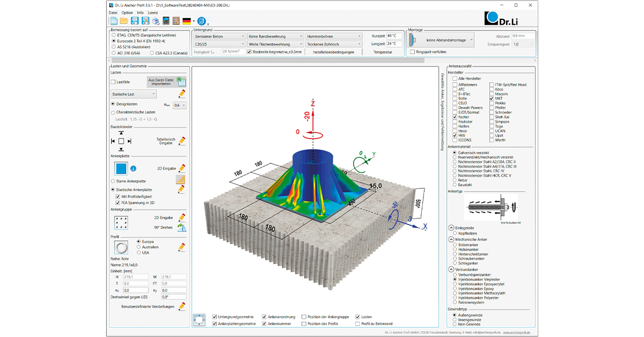Click the view reset icon below 3D view
This screenshot has height=337, width=644.
pos(199,320)
